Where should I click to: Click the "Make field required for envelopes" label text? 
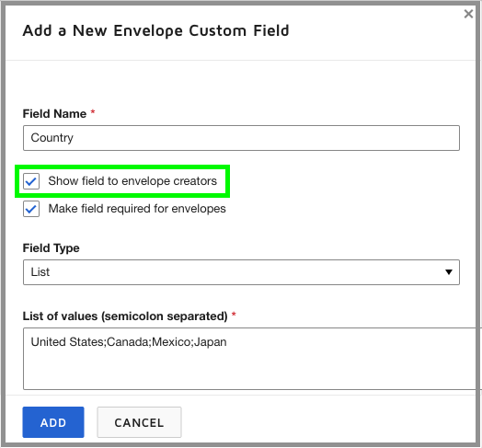pyautogui.click(x=137, y=209)
